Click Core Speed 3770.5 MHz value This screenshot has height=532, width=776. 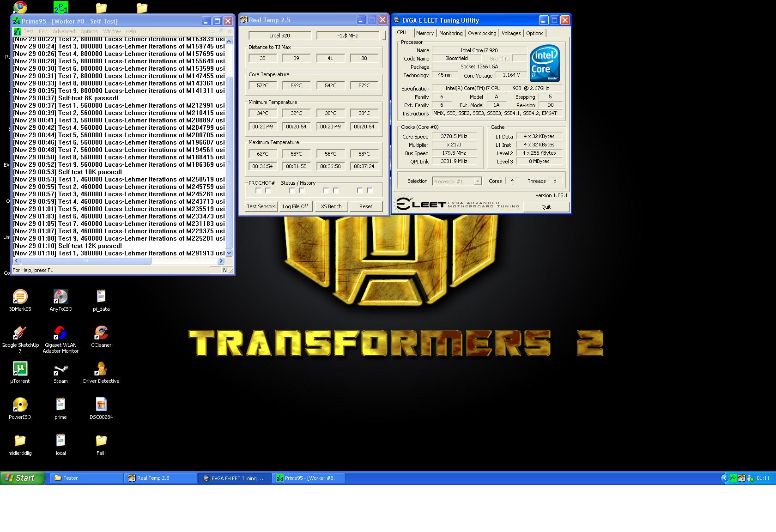[454, 136]
